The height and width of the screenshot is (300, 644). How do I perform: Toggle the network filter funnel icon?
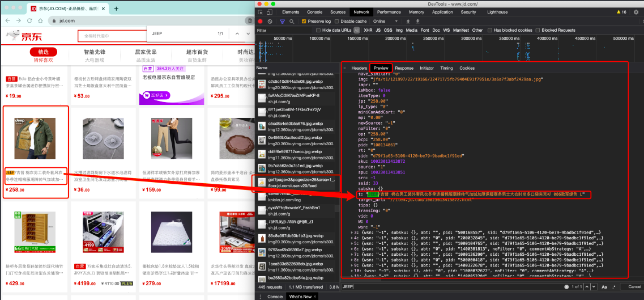(x=283, y=22)
